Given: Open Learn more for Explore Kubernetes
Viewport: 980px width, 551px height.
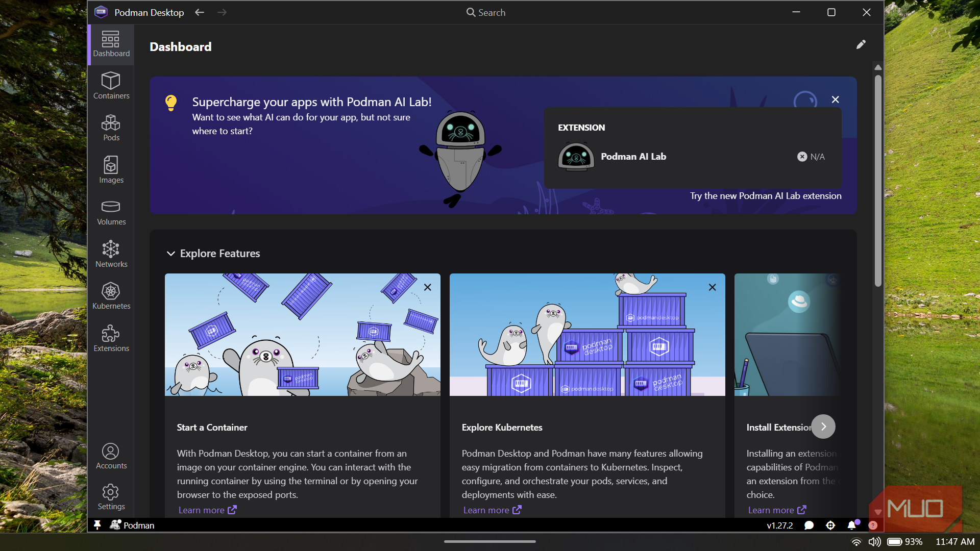Looking at the screenshot, I should click(x=492, y=510).
